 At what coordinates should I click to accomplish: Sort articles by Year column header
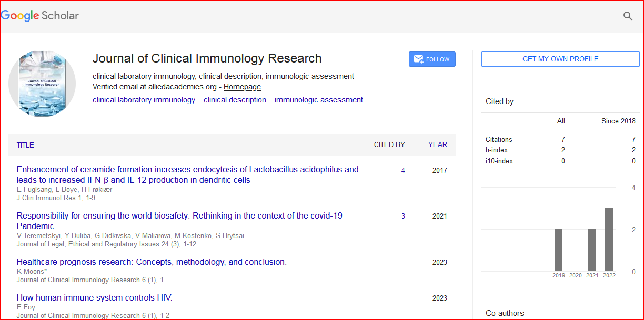(x=437, y=144)
